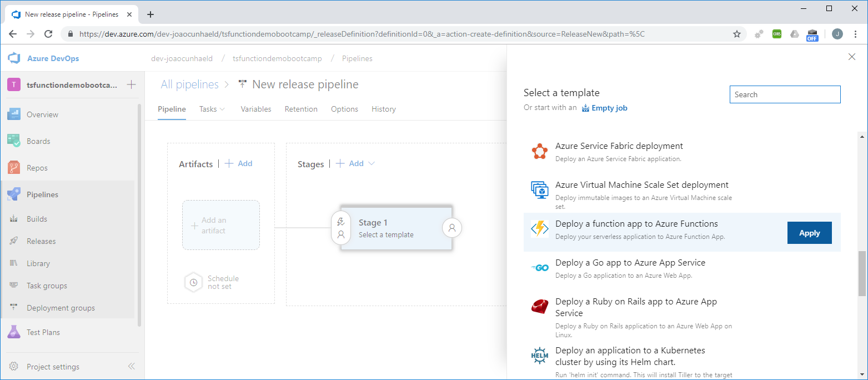Select Azure Service Fabric deployment template icon
Image resolution: width=868 pixels, height=380 pixels.
click(540, 151)
